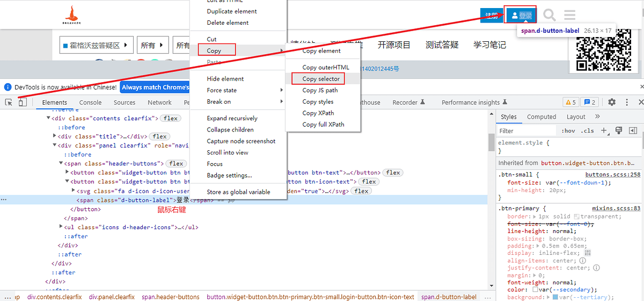
Task: Expand the div class title node
Action: pyautogui.click(x=55, y=136)
